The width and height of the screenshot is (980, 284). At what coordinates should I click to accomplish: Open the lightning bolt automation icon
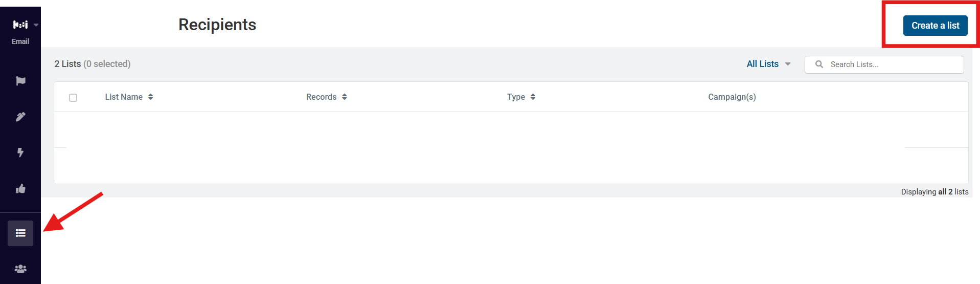pyautogui.click(x=20, y=152)
